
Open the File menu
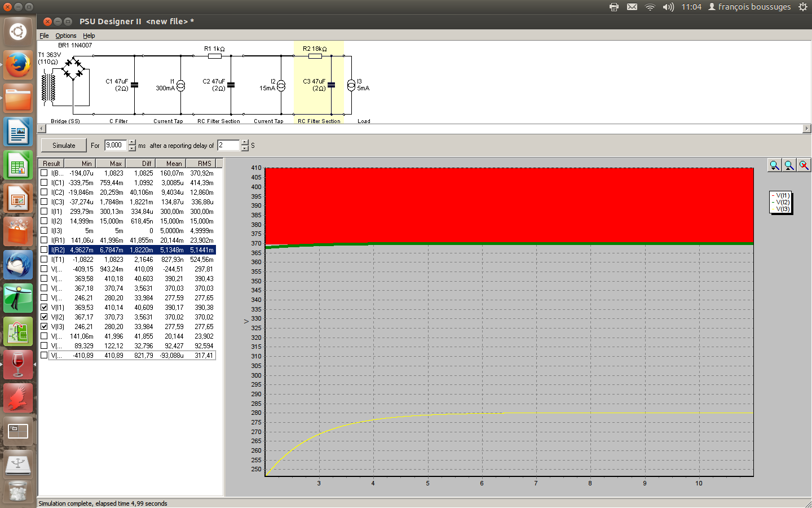tap(44, 36)
